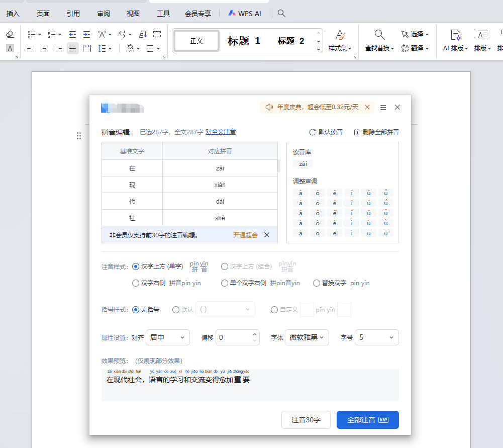Open the 引用 ribbon tab

pyautogui.click(x=73, y=14)
